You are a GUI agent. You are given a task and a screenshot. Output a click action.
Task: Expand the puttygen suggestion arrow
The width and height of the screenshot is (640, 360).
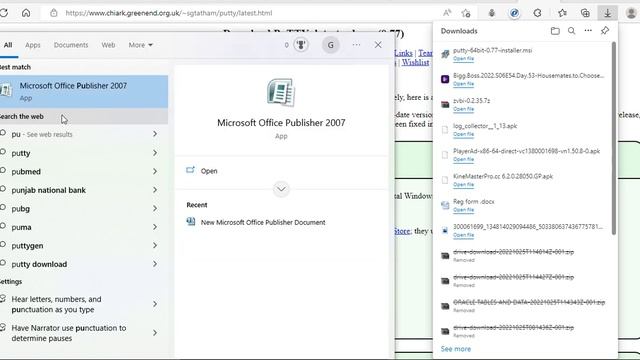click(155, 245)
